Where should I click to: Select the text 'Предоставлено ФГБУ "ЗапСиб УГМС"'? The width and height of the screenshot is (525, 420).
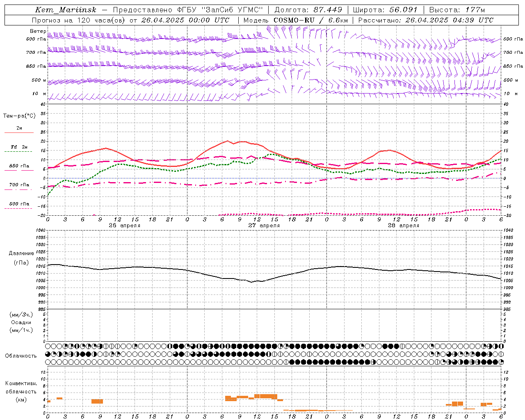(188, 10)
